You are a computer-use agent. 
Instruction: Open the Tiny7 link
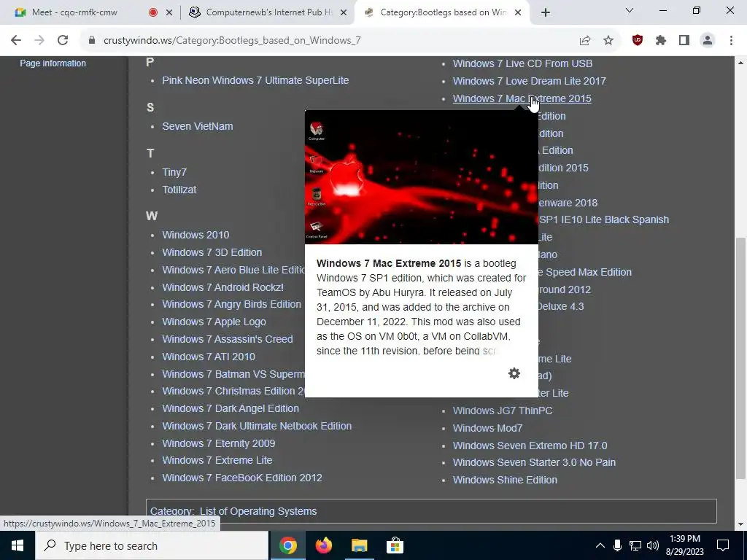(174, 172)
